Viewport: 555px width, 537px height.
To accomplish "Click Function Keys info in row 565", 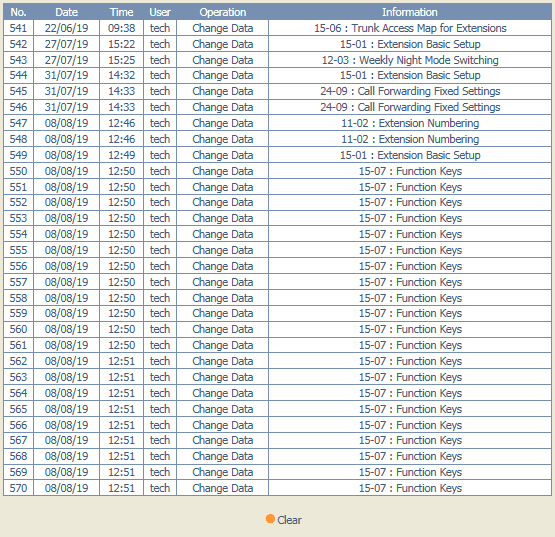I will pyautogui.click(x=410, y=409).
